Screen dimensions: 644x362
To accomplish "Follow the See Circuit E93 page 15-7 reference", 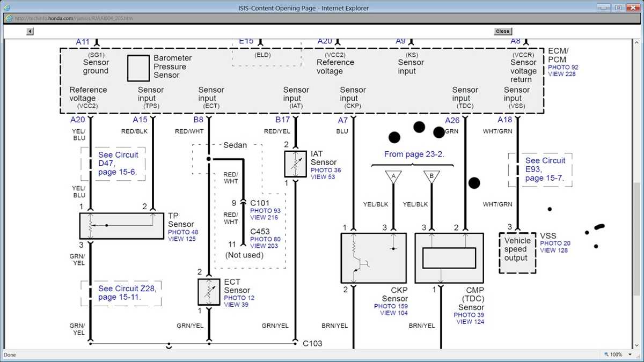I will tap(545, 169).
